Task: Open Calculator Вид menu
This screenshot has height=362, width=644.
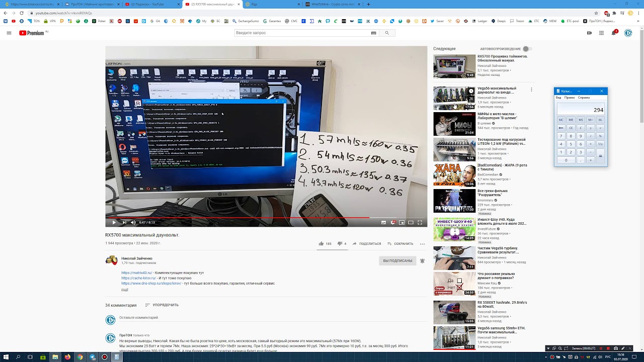Action: click(x=558, y=98)
